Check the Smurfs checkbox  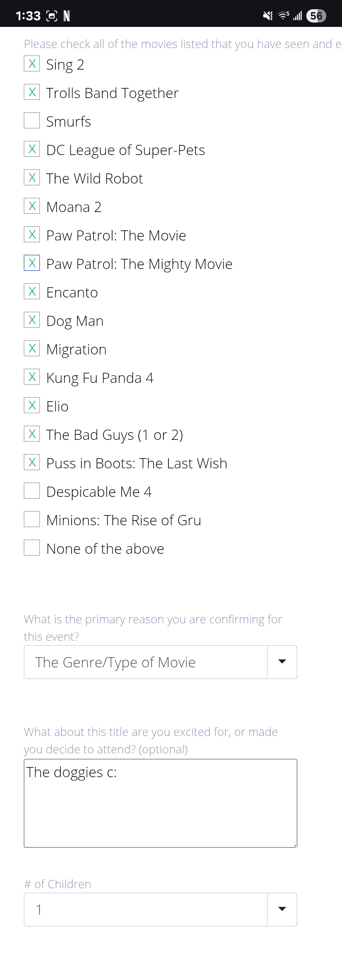(x=32, y=121)
